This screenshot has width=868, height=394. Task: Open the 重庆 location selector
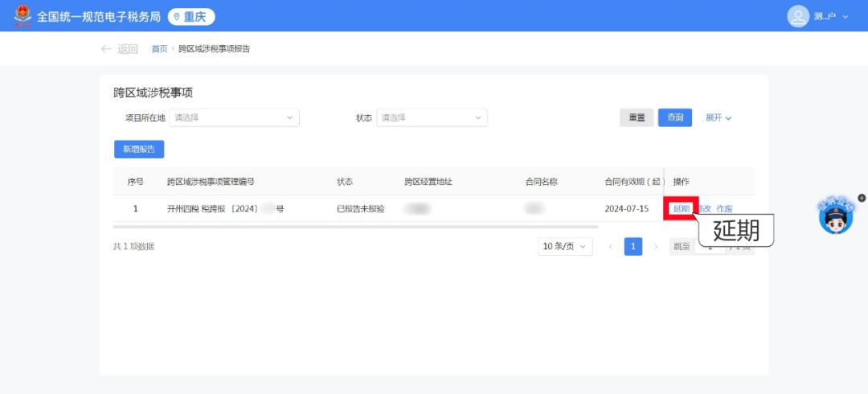point(191,17)
